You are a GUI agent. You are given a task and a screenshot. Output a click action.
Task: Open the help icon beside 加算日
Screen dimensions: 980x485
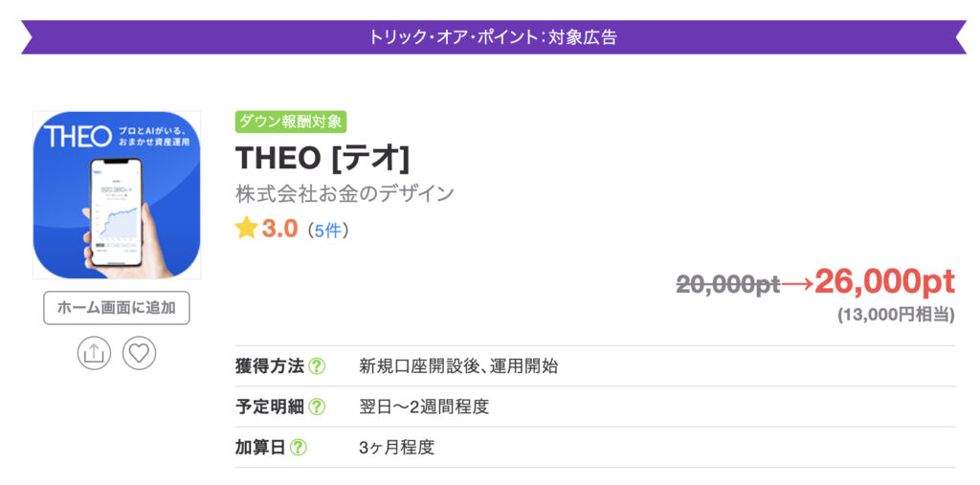(x=299, y=447)
